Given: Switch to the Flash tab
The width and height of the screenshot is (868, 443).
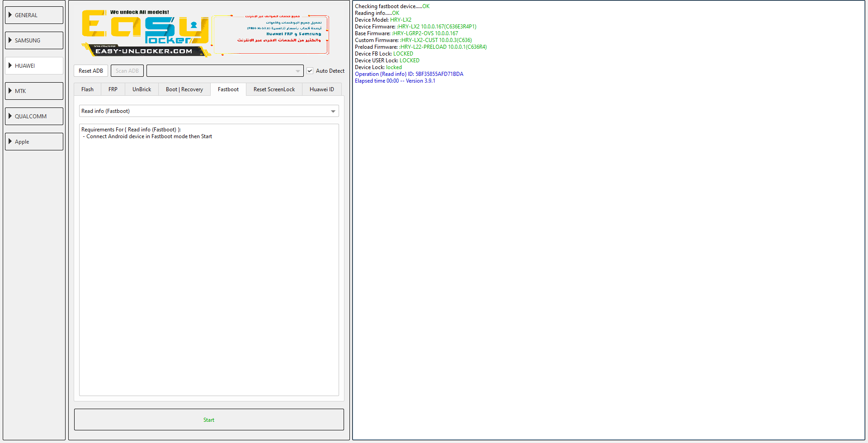Looking at the screenshot, I should [x=87, y=89].
